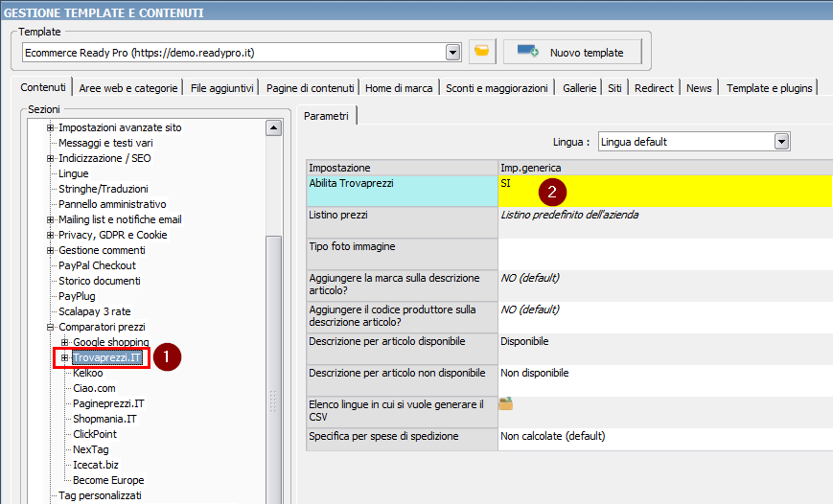Image resolution: width=833 pixels, height=504 pixels.
Task: Select NexTag in the tree
Action: click(x=91, y=449)
